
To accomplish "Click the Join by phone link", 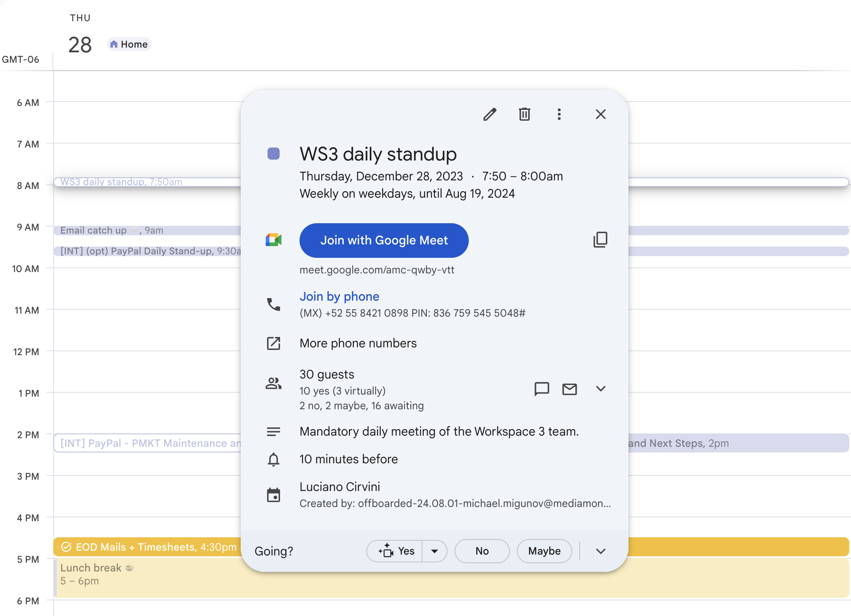I will (x=339, y=296).
